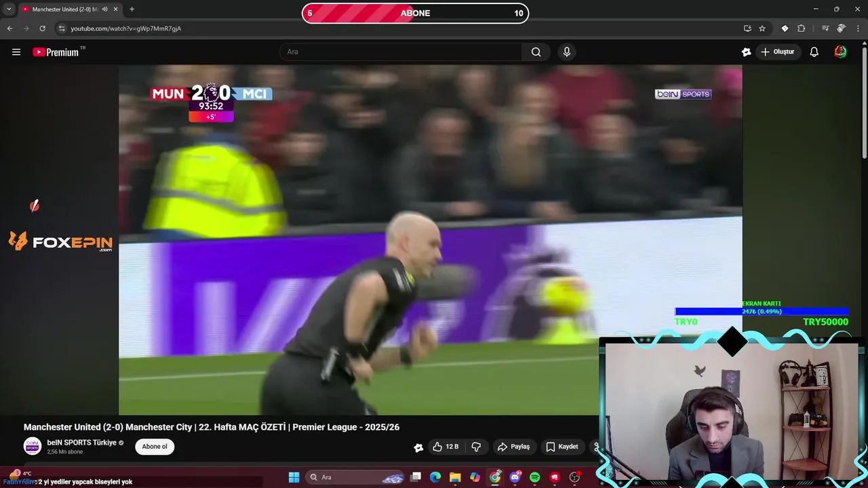868x488 pixels.
Task: Dislike the video with thumbs-down
Action: (x=476, y=447)
